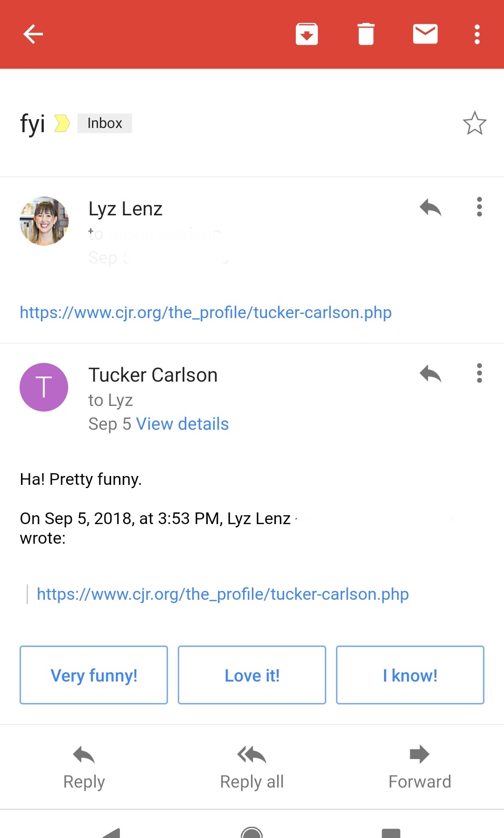
Task: Reply to Tucker Carlson's message arrow
Action: (430, 374)
